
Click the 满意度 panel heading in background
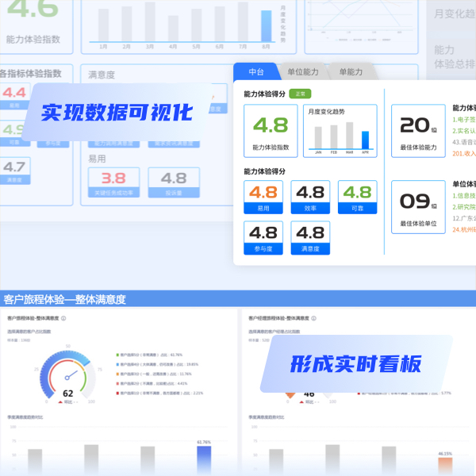point(102,75)
